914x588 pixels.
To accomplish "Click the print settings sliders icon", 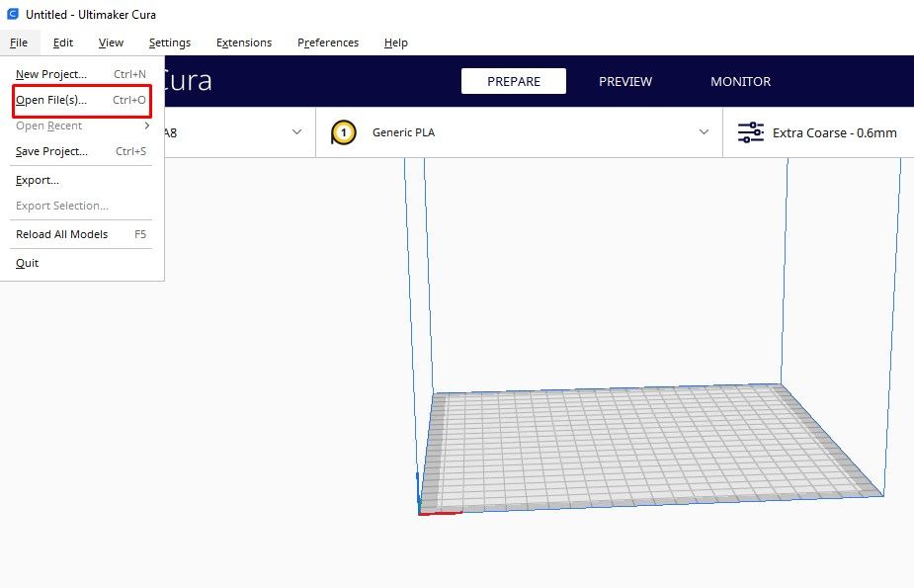I will 750,131.
